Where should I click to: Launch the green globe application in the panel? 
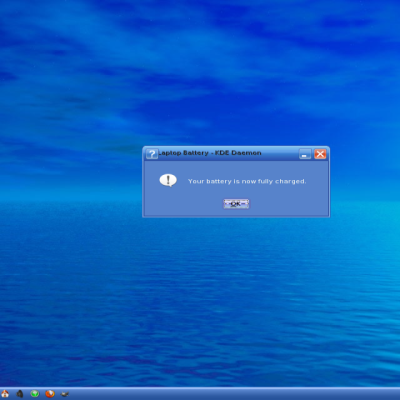(35, 394)
